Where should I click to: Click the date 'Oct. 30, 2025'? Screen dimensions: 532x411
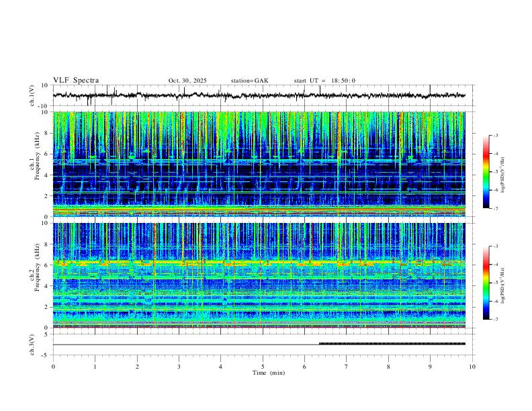187,81
